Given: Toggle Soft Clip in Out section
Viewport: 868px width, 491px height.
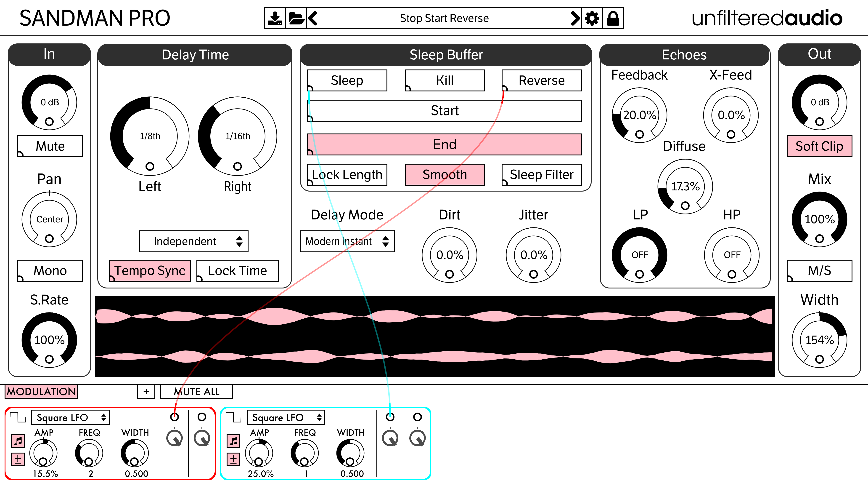Looking at the screenshot, I should tap(820, 146).
